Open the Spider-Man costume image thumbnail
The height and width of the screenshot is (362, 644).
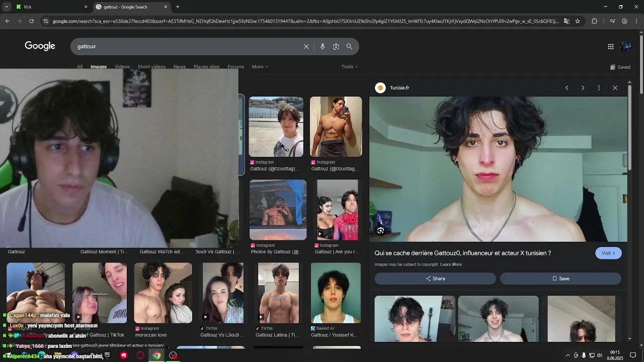coord(338,210)
